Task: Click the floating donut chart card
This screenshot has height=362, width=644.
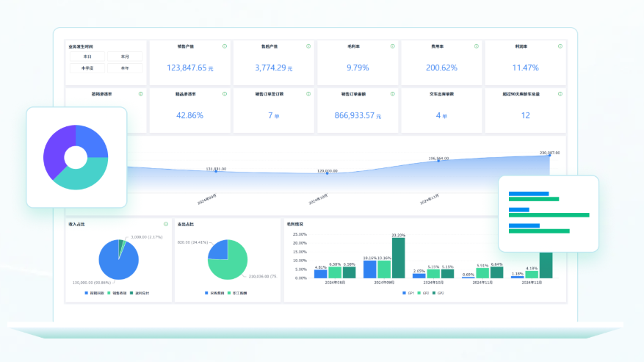Action: tap(76, 157)
